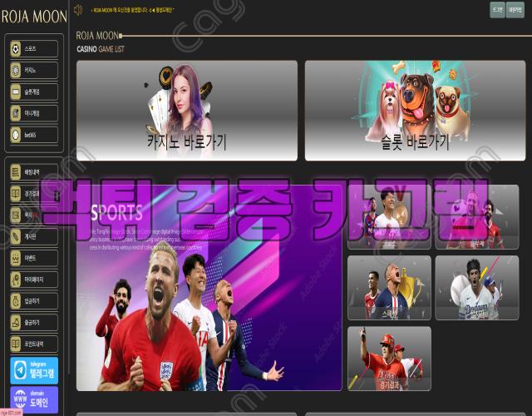Click the 슬롯 바로가기 dogs banner
Viewport: 532px width, 416px height.
[414, 110]
